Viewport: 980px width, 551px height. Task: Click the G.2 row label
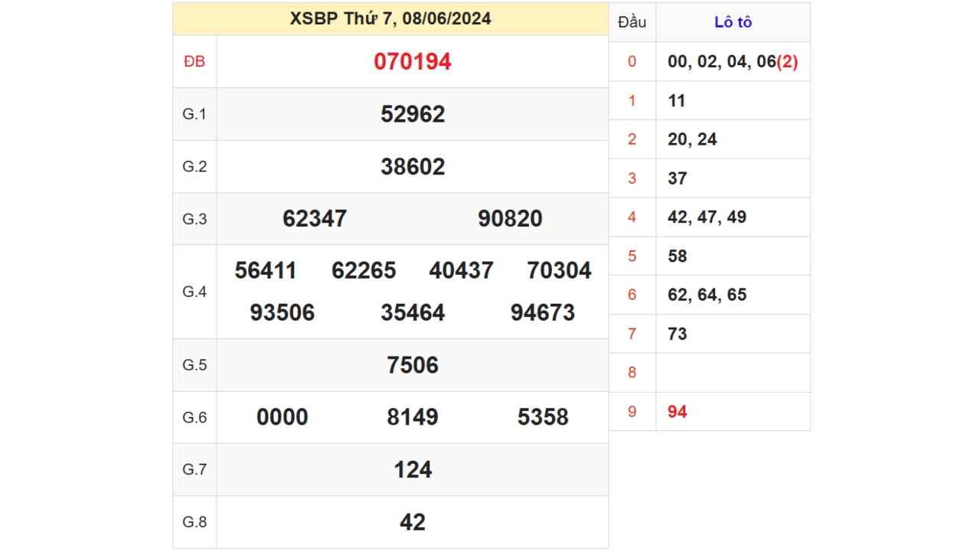tap(194, 167)
